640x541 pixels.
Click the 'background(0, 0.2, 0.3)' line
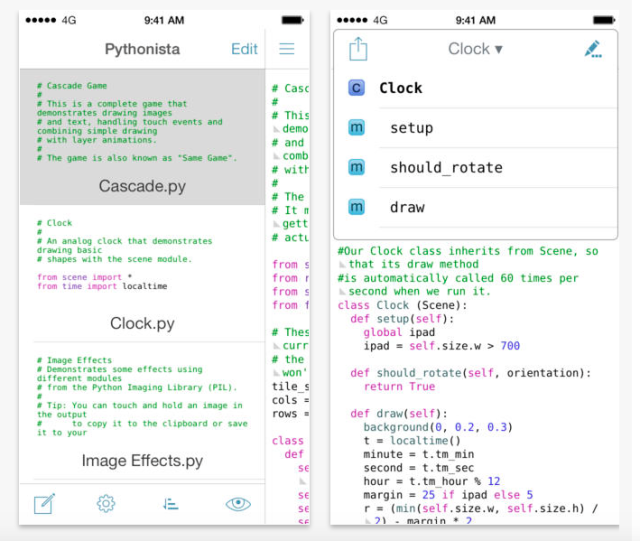tap(438, 427)
